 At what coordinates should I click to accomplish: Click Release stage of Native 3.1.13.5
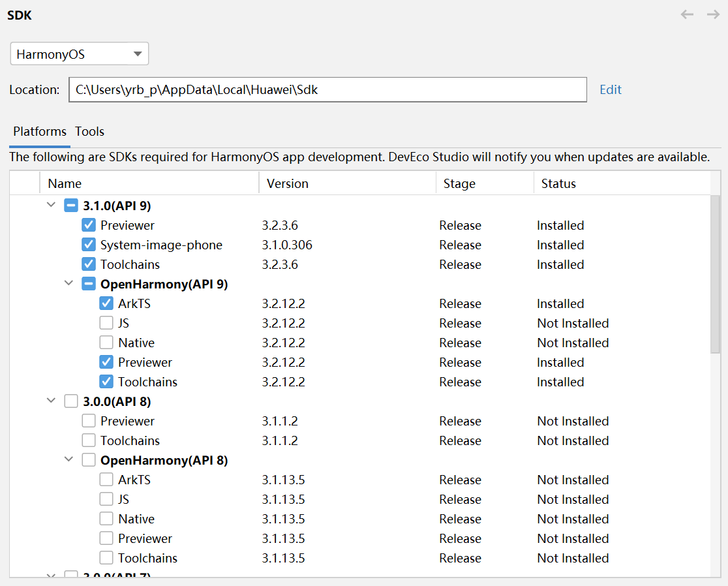pyautogui.click(x=460, y=519)
